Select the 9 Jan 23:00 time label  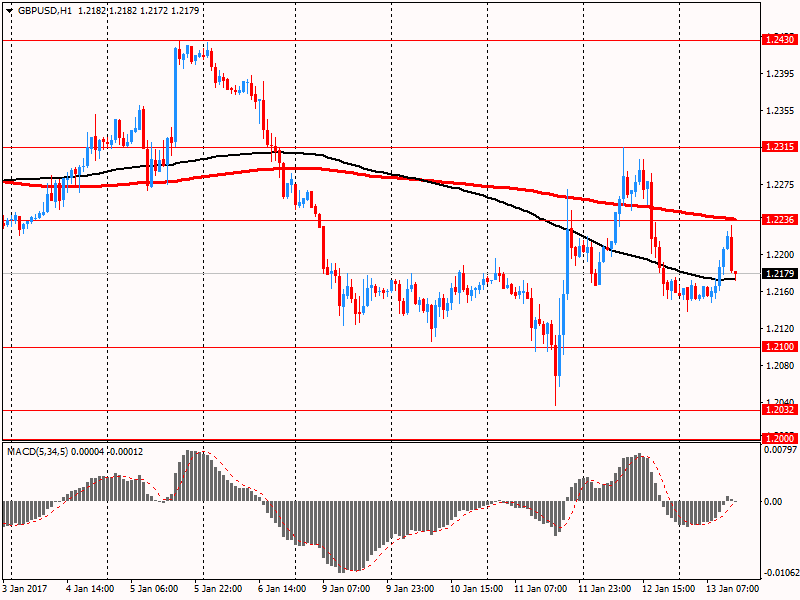pos(410,589)
